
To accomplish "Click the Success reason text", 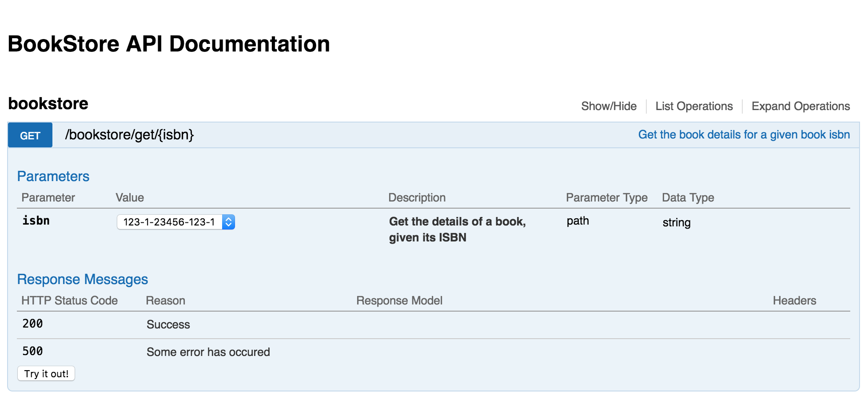I will pyautogui.click(x=168, y=324).
